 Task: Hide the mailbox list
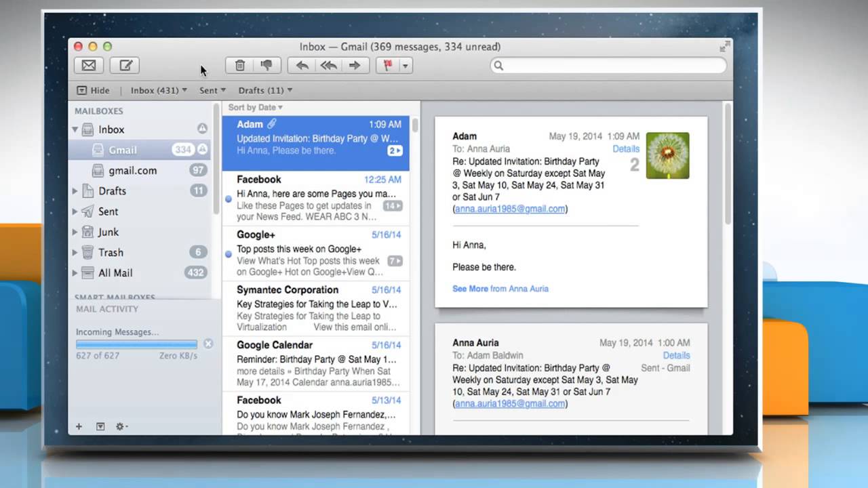pos(93,90)
